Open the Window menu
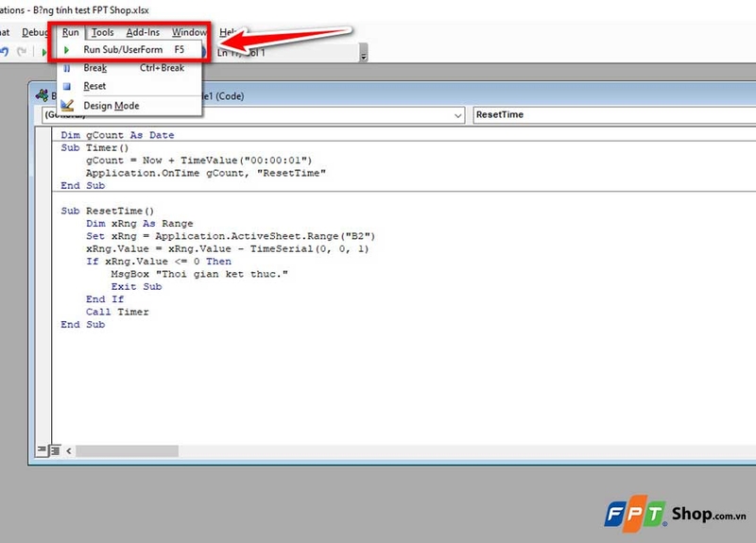The height and width of the screenshot is (543, 756). [x=189, y=32]
